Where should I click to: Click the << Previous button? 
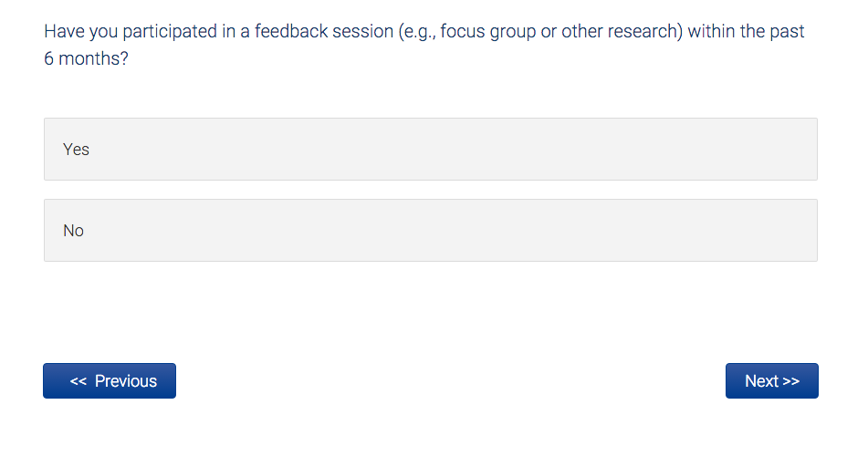(110, 381)
